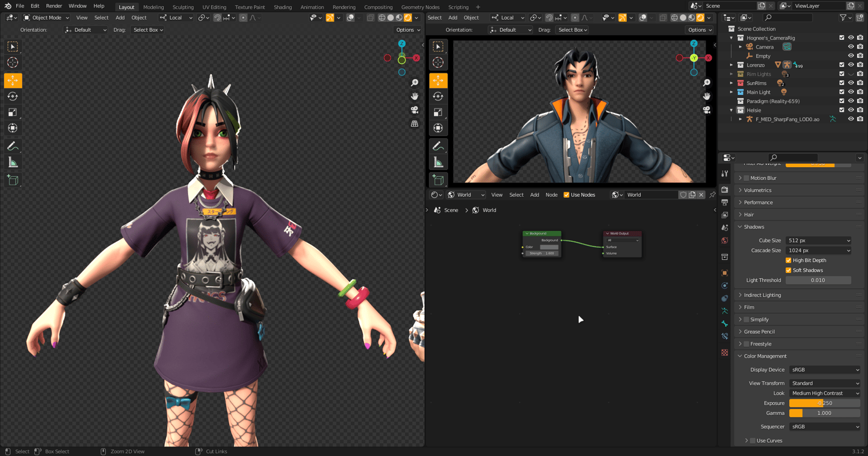Open the Object Mode dropdown in left viewport

pos(46,18)
